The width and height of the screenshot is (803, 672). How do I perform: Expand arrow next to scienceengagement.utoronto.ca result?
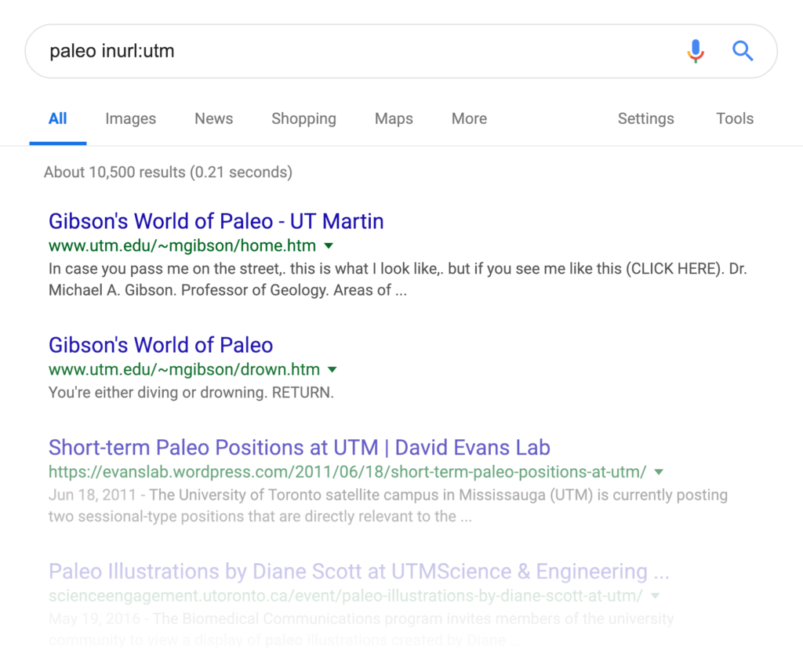click(656, 596)
